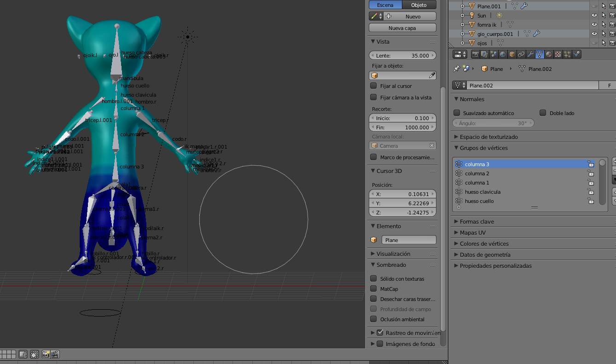Toggle lock on columna 3 vertex group
616x364 pixels.
tap(590, 164)
